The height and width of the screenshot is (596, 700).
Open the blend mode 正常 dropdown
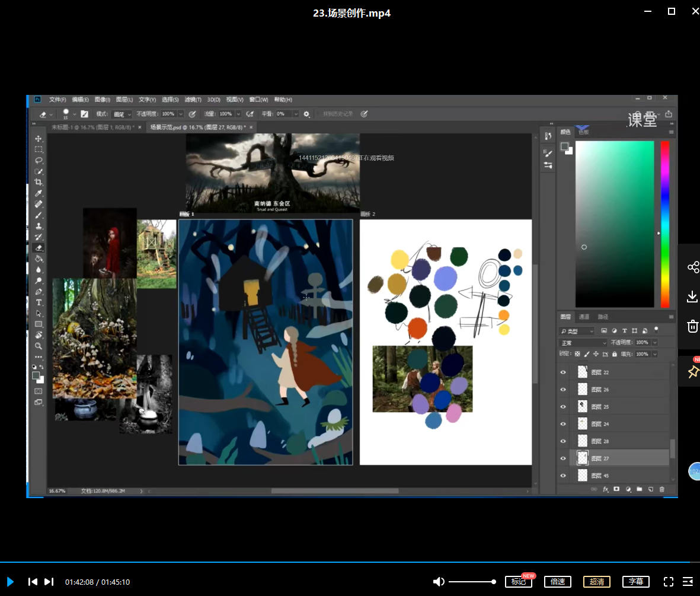click(584, 343)
